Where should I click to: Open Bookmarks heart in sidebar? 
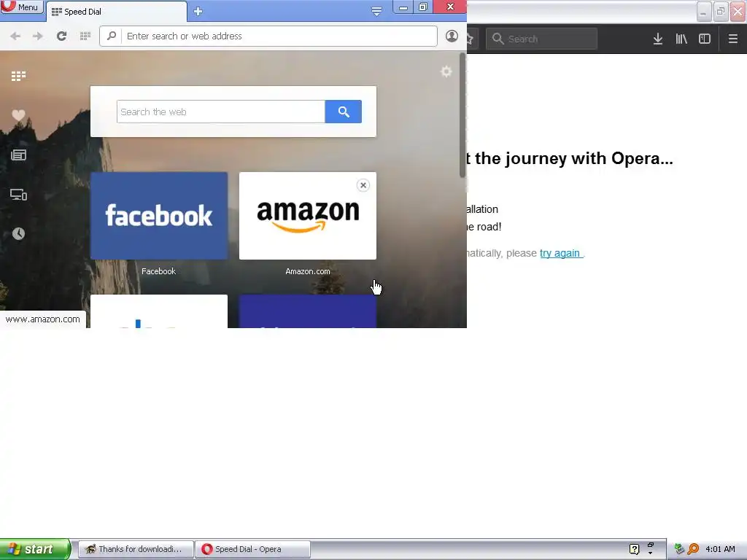pos(18,115)
